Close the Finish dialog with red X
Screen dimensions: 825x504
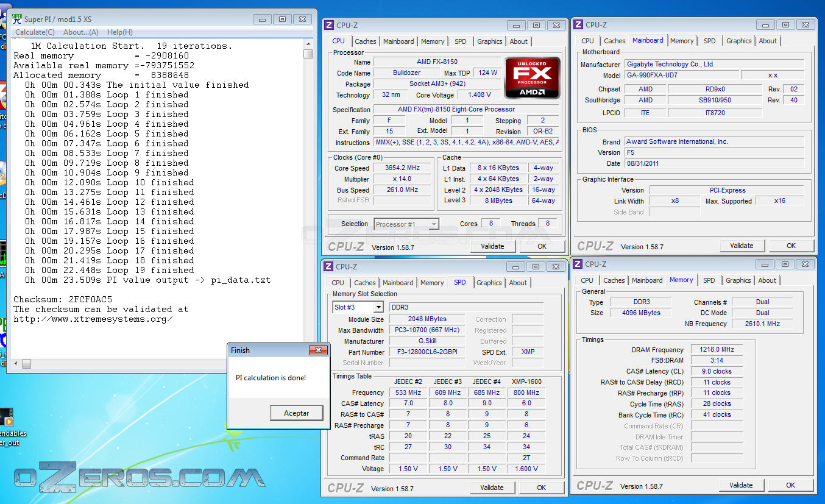(318, 350)
